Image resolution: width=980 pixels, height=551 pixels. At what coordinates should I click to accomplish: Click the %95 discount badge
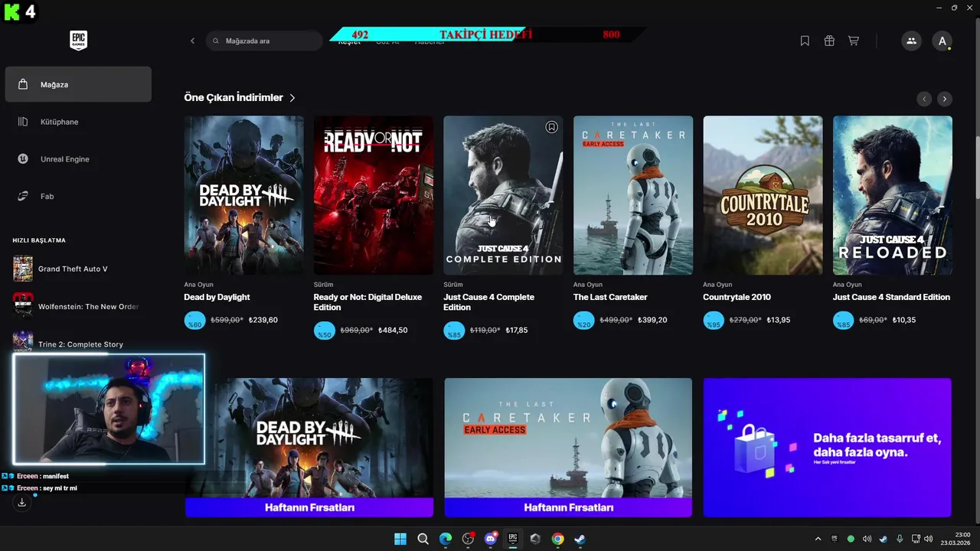click(x=714, y=321)
